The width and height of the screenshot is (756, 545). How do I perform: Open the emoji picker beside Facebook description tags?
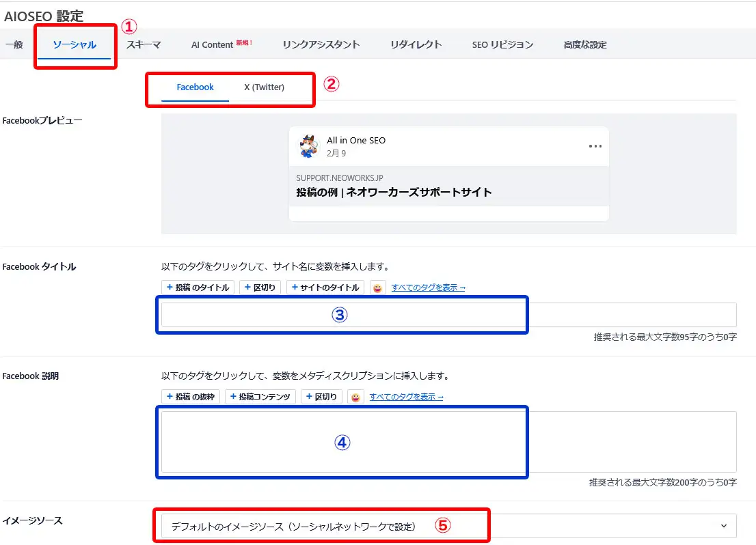[355, 397]
